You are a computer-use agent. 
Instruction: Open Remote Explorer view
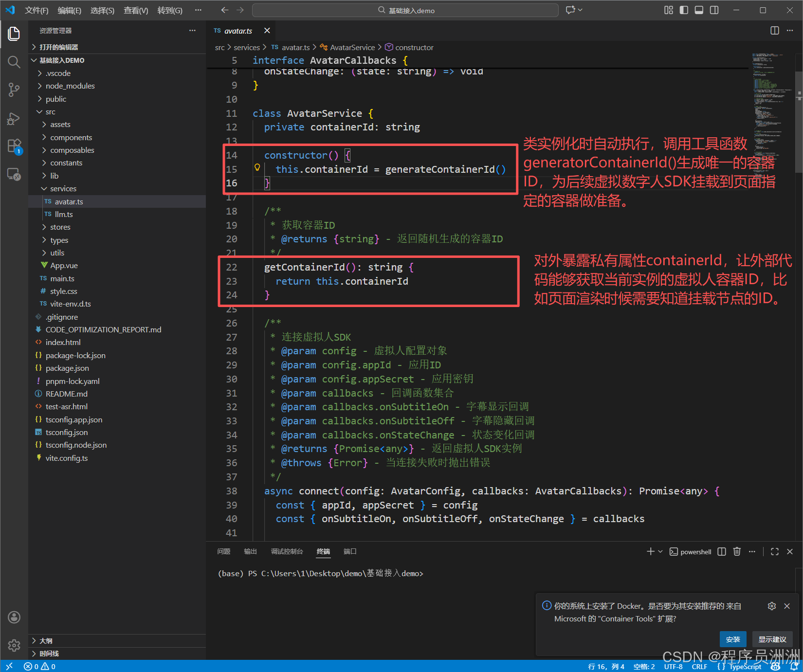(14, 174)
